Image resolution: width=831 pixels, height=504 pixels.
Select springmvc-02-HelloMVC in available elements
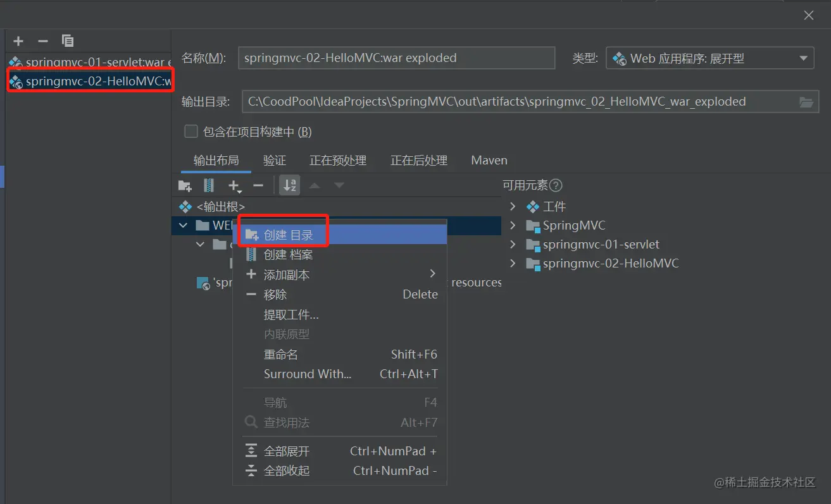coord(611,263)
